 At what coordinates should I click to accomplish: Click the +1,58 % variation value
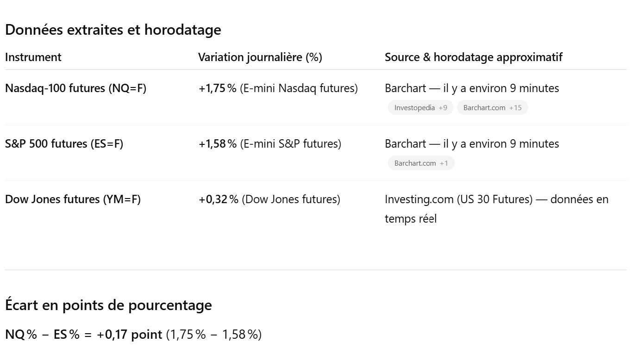coord(218,144)
